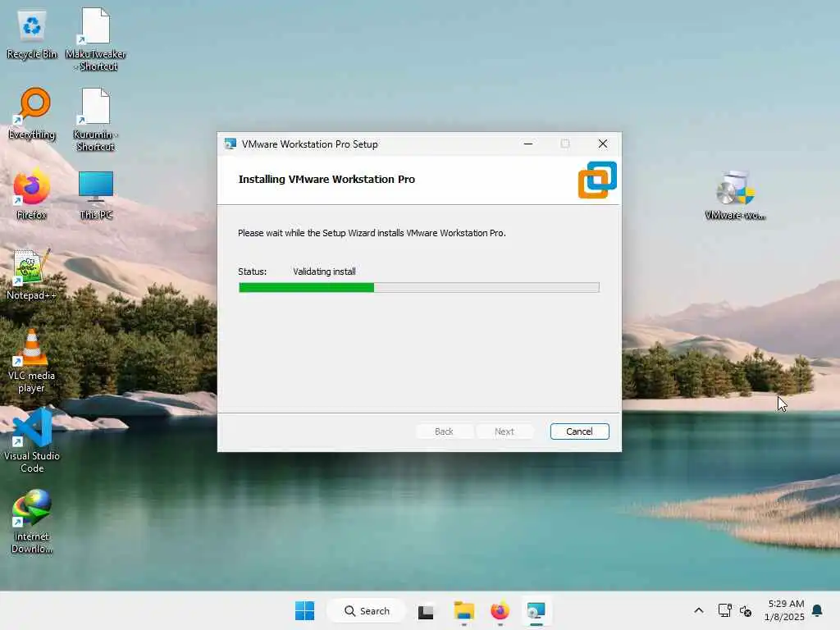Select the Notepad++ desktop icon

tap(32, 274)
